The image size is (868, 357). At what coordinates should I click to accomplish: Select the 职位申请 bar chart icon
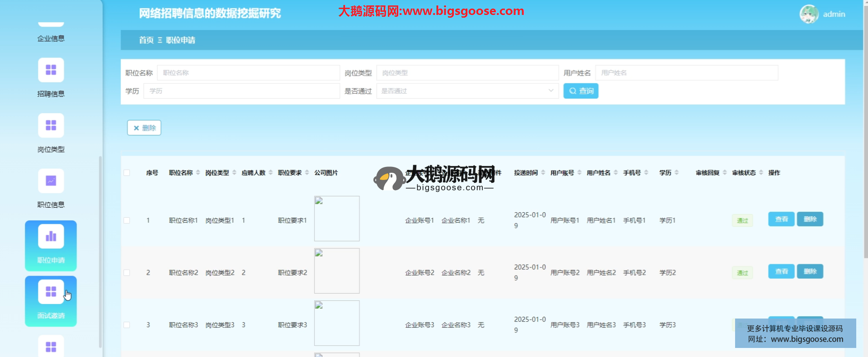point(51,236)
